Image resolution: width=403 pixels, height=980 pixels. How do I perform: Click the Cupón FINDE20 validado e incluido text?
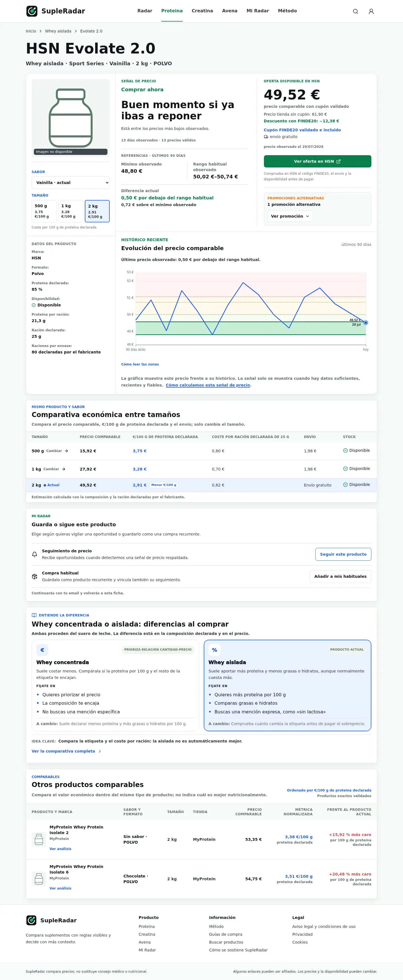[302, 130]
